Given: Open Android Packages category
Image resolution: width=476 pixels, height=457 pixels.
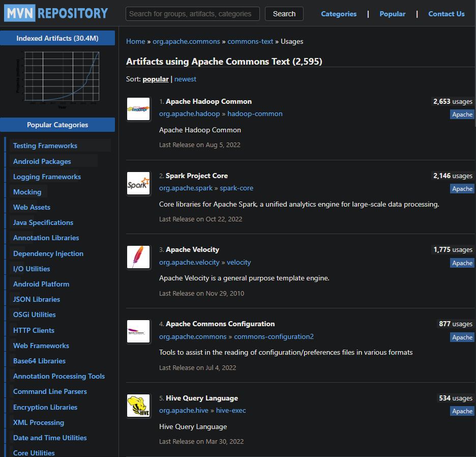Looking at the screenshot, I should tap(42, 161).
